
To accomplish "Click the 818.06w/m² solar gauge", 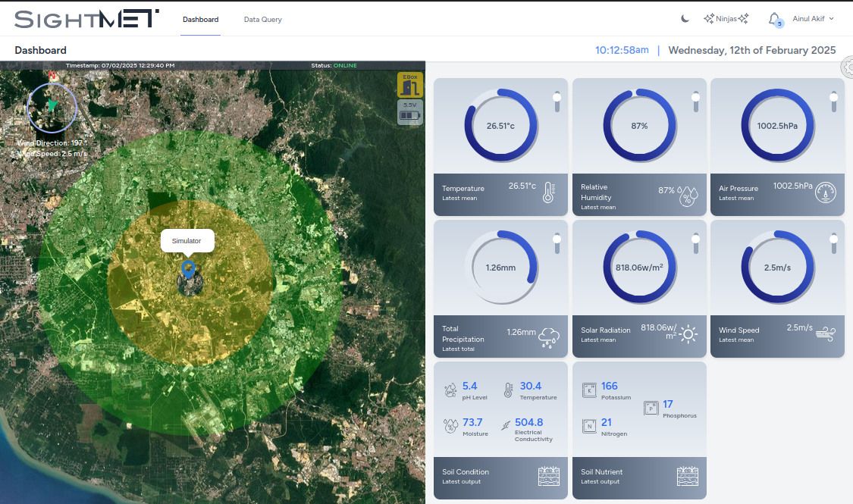I will point(639,268).
